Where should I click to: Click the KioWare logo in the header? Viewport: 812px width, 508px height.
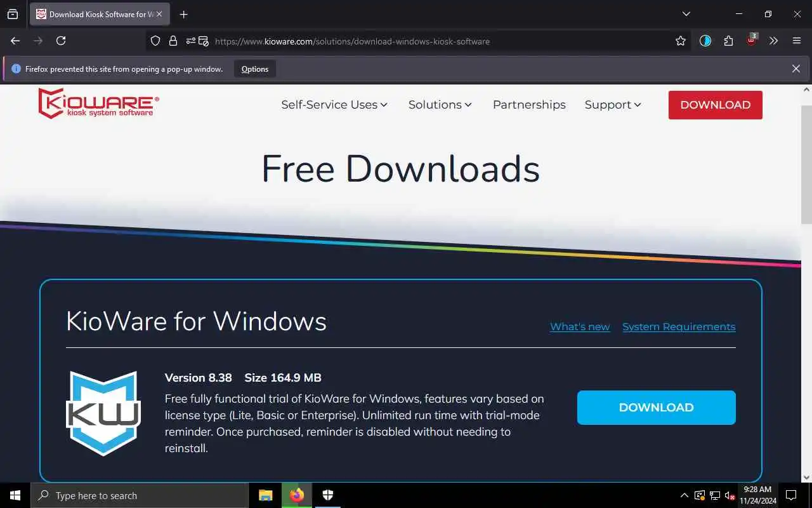pos(98,103)
